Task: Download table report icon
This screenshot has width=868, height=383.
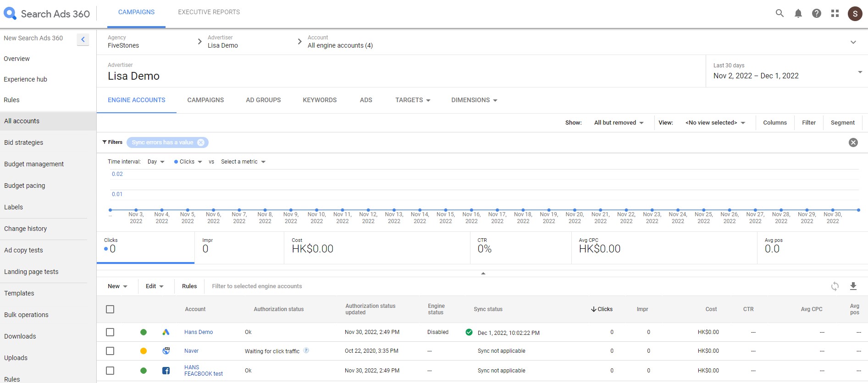Action: [853, 286]
